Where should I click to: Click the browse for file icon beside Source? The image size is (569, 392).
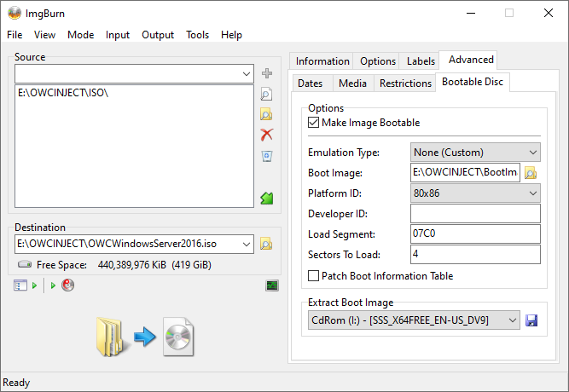point(266,94)
